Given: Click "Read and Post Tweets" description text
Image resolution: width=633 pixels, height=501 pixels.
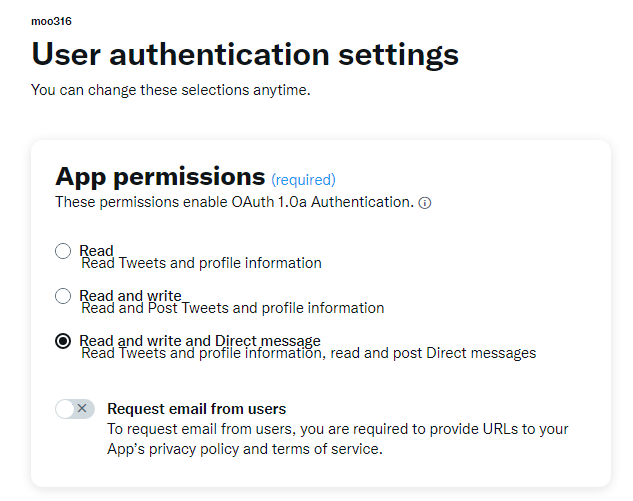Looking at the screenshot, I should (x=233, y=308).
